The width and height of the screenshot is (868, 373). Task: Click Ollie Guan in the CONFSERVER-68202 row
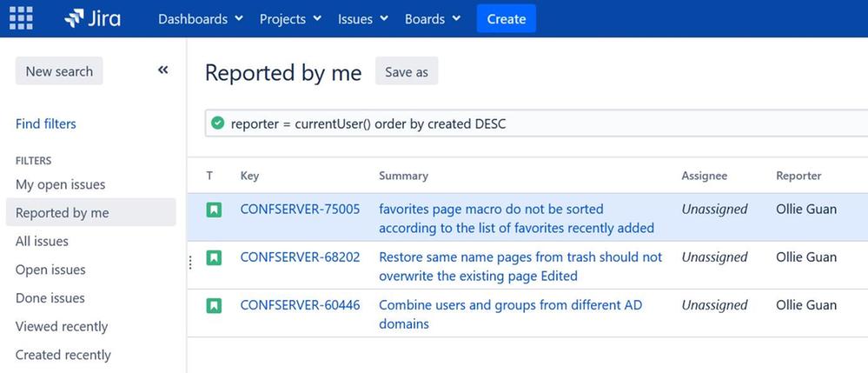806,256
